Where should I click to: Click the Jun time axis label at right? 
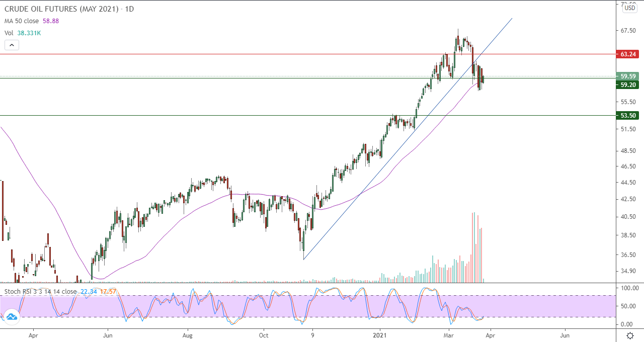coord(565,334)
